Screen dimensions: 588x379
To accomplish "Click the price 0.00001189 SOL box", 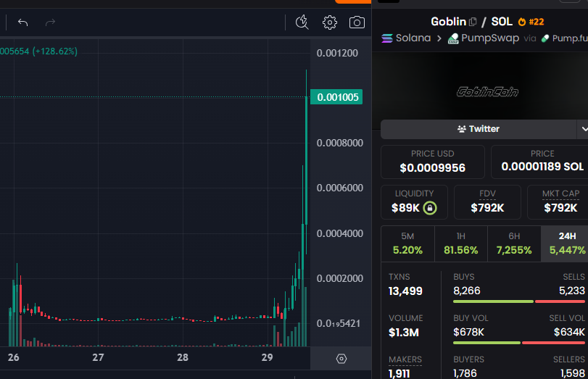I will [539, 162].
